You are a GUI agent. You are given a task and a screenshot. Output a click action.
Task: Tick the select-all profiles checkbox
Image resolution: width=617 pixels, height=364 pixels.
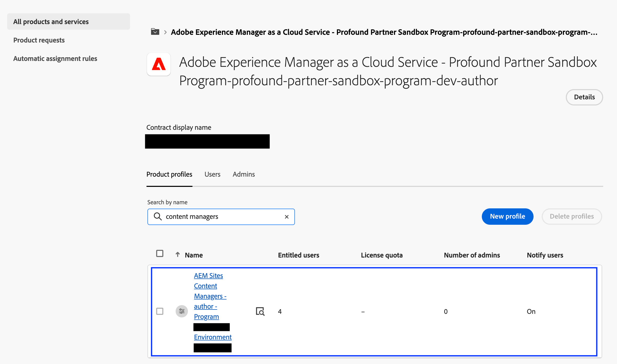tap(160, 253)
